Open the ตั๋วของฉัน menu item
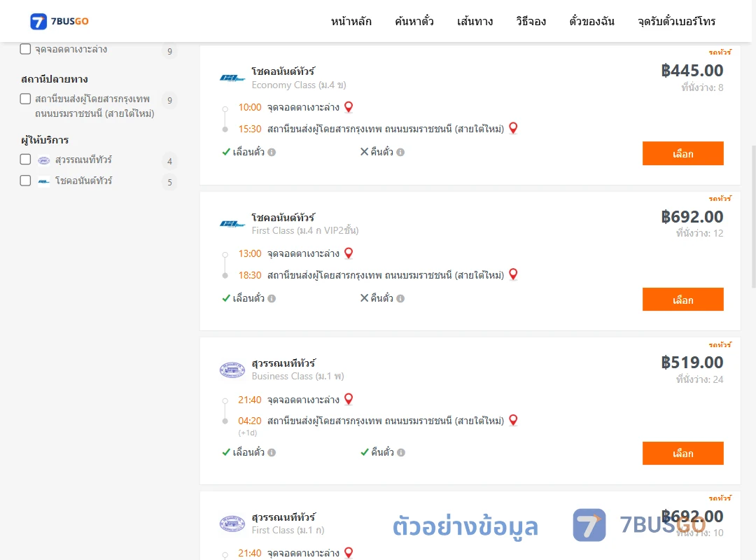Image resolution: width=756 pixels, height=560 pixels. tap(591, 21)
